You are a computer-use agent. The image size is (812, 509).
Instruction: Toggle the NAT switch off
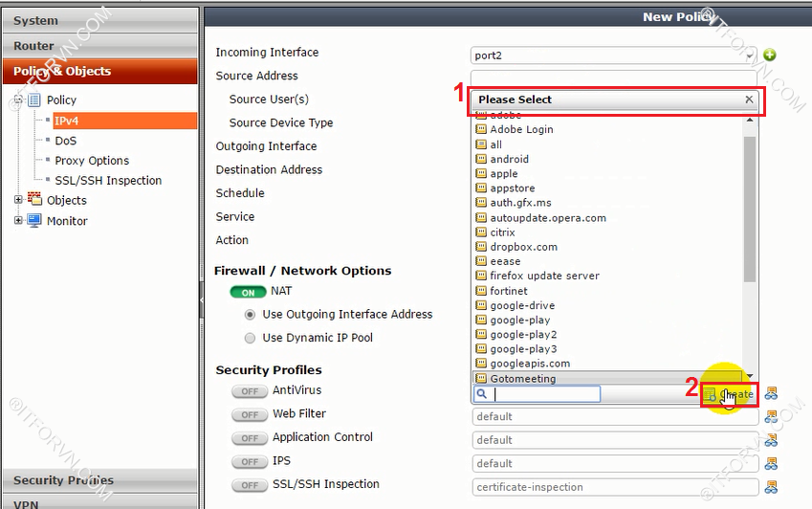248,292
